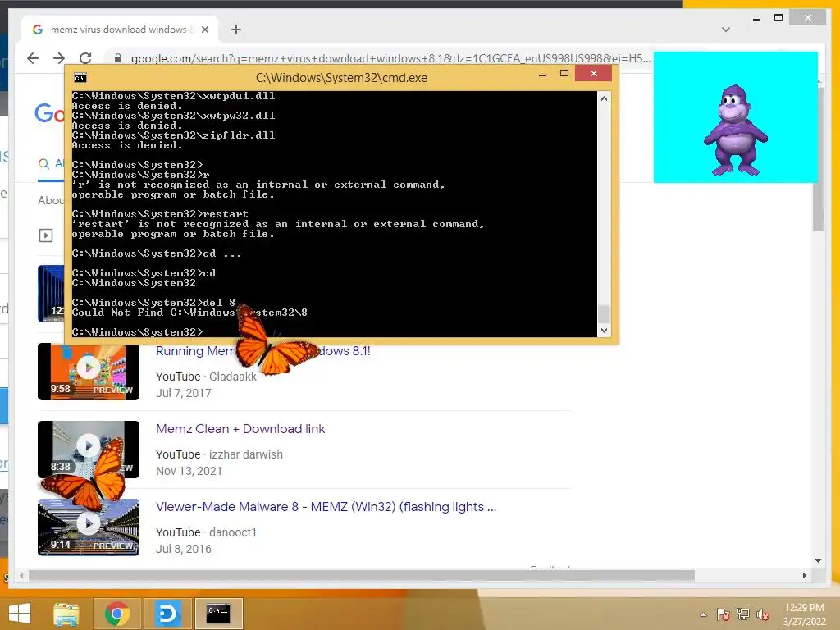Open Action Center flag tray icon
The image size is (840, 630).
click(x=723, y=614)
